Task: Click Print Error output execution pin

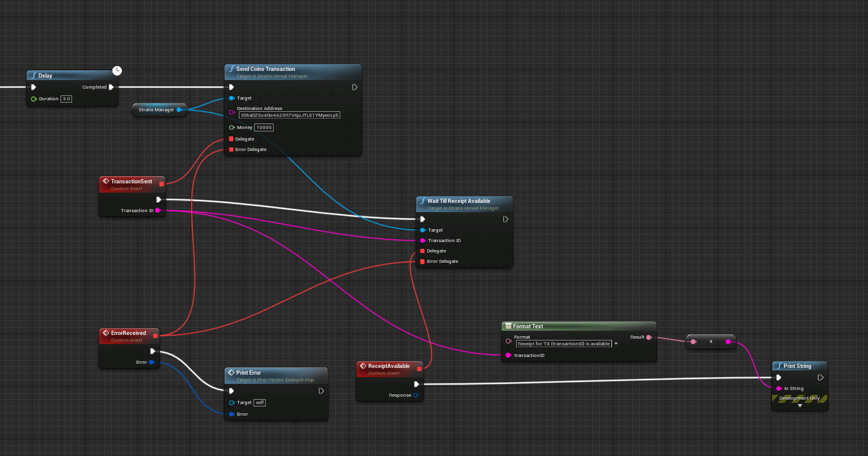Action: 321,391
